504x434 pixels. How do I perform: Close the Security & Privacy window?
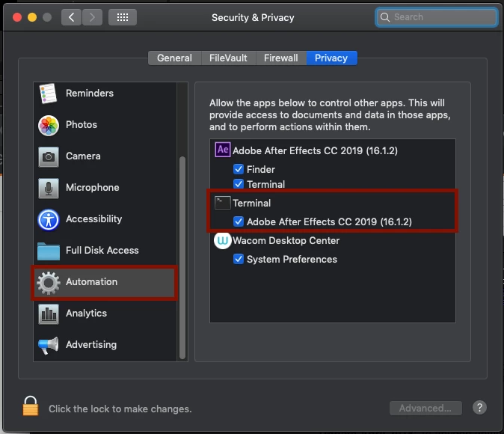17,17
